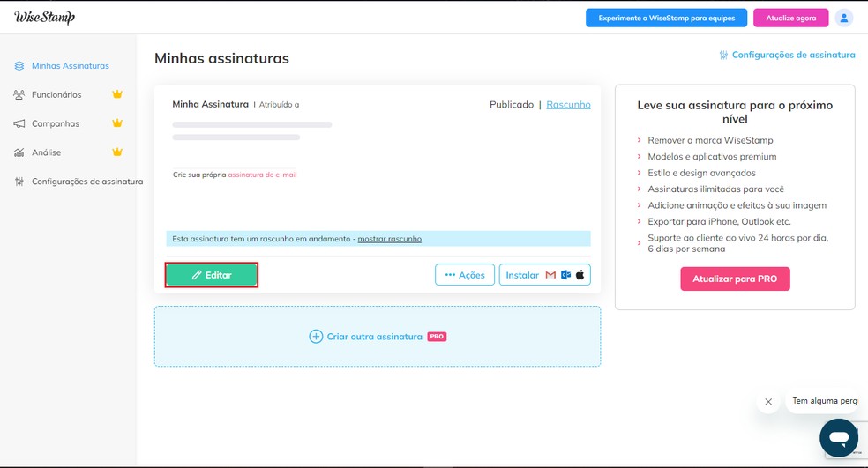The width and height of the screenshot is (868, 468).
Task: Open Minhas Assinaturas in sidebar
Action: (x=71, y=66)
